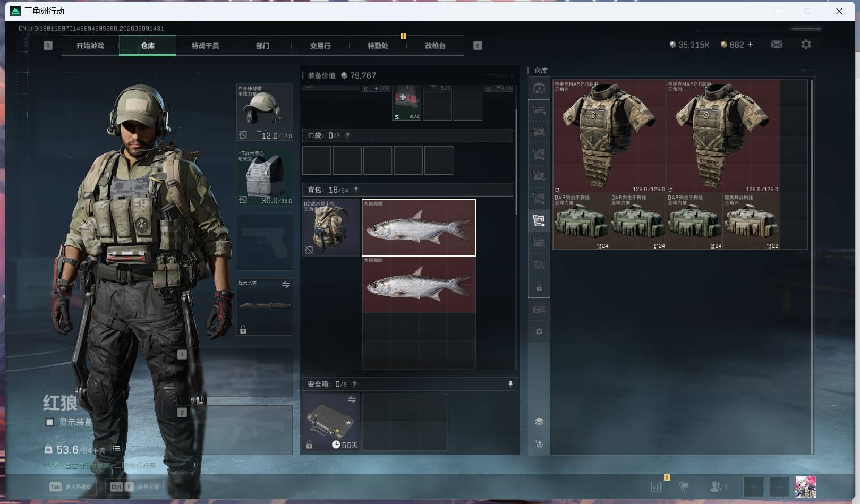The height and width of the screenshot is (504, 860).
Task: Click the E next-tab key icon
Action: click(x=478, y=46)
